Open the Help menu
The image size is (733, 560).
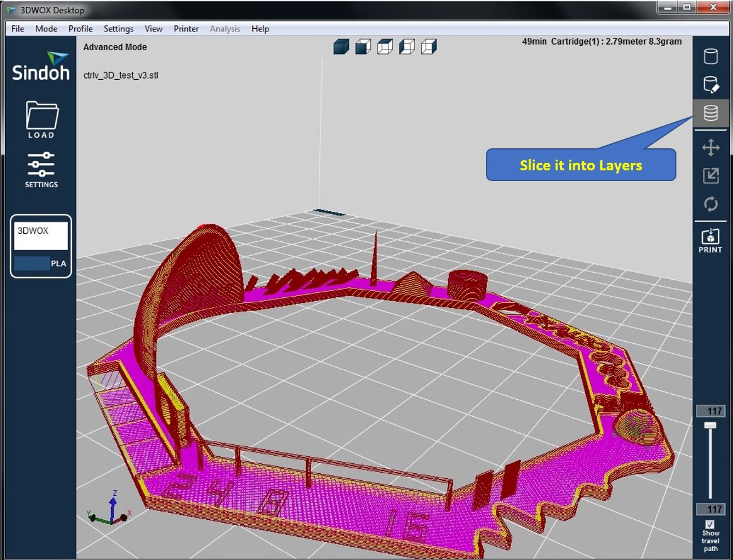[x=260, y=28]
